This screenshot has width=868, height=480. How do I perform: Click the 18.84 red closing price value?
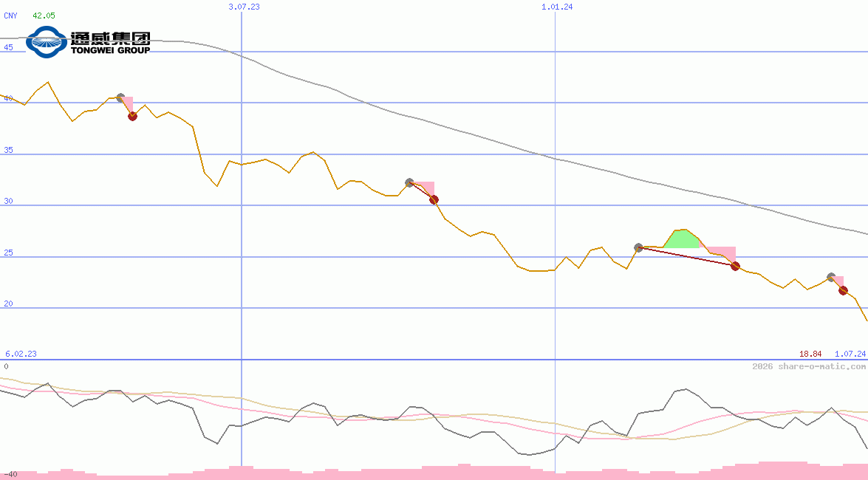[810, 354]
